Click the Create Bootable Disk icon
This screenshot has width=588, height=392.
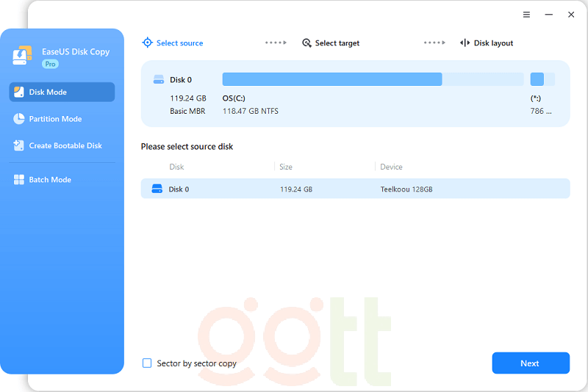coord(19,145)
